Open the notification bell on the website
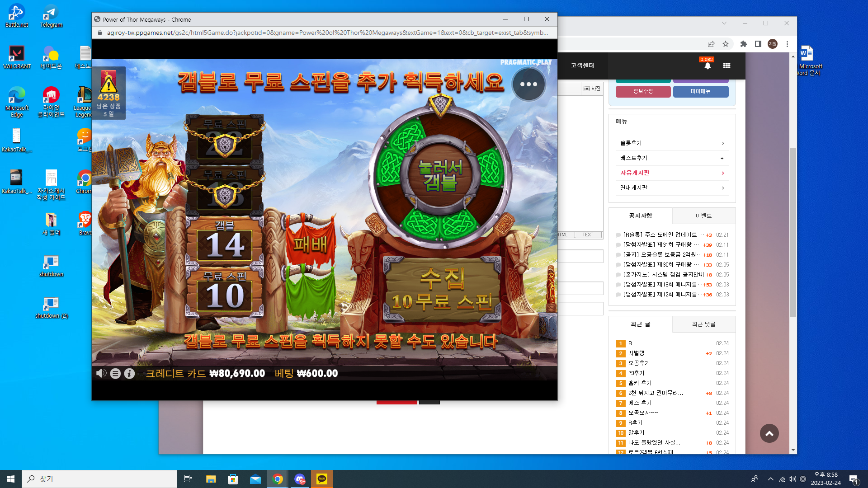 [x=708, y=66]
